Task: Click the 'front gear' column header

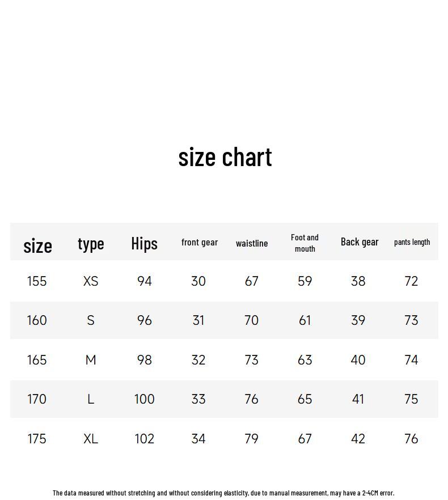Action: click(200, 243)
